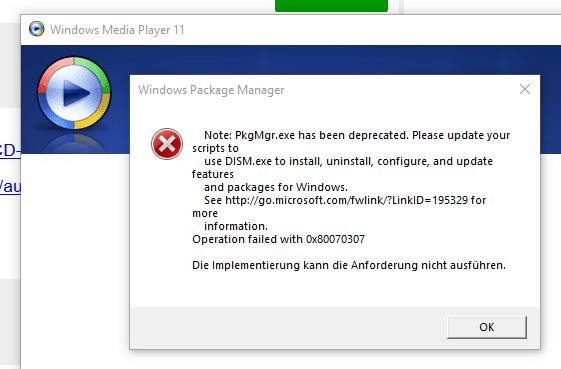Click the logo's reflection beneath the Media Player icon
The height and width of the screenshot is (369, 561).
74,142
